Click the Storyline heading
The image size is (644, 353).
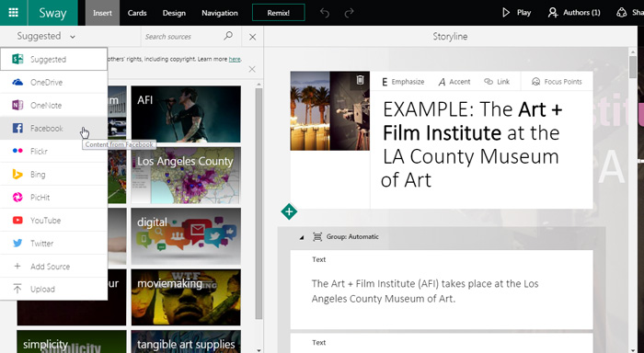point(450,37)
